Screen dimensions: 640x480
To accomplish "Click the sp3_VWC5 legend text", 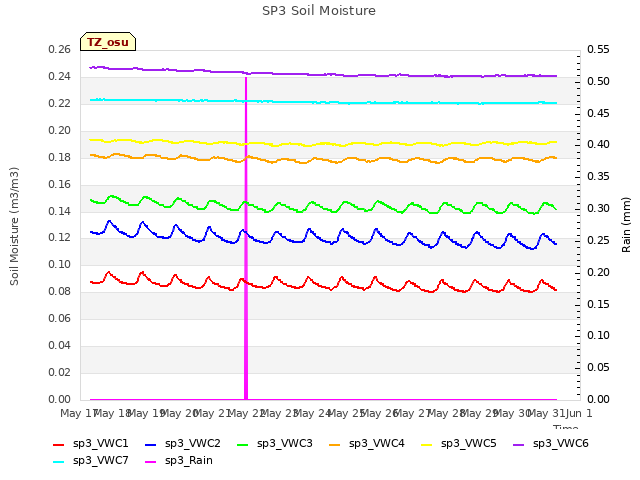I will point(469,443).
